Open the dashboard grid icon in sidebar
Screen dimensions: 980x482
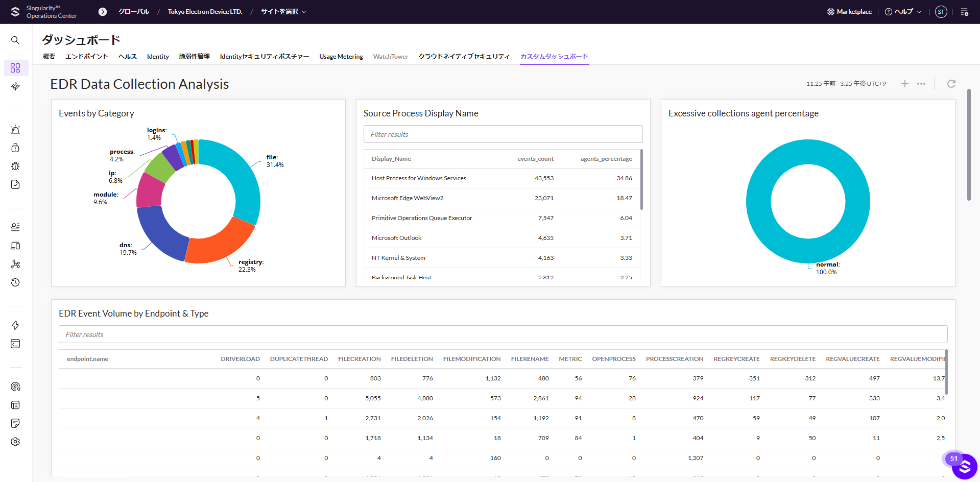(x=15, y=68)
